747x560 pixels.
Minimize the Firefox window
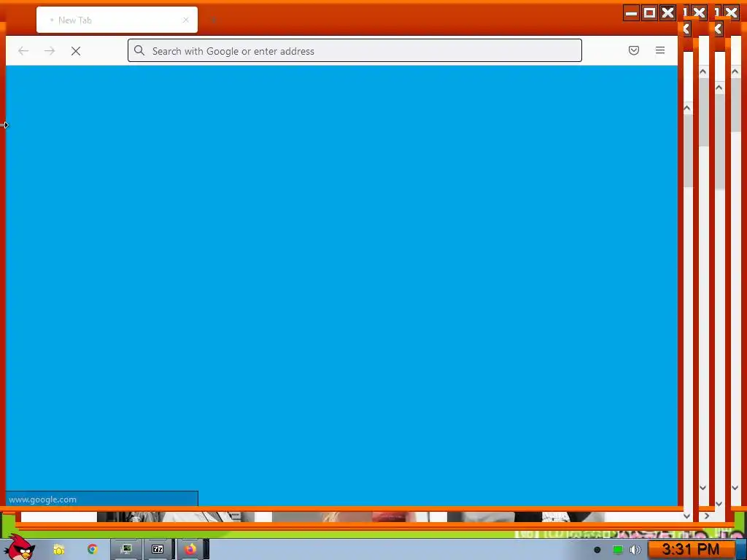pos(631,13)
